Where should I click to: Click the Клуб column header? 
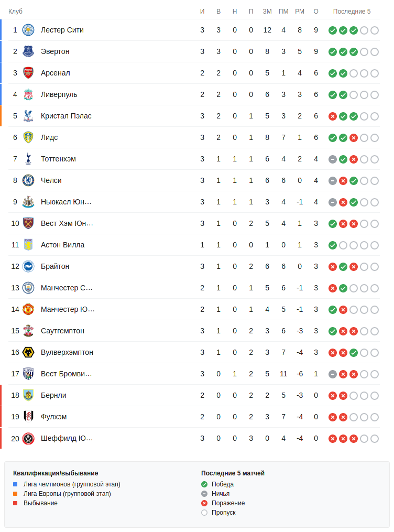15,12
